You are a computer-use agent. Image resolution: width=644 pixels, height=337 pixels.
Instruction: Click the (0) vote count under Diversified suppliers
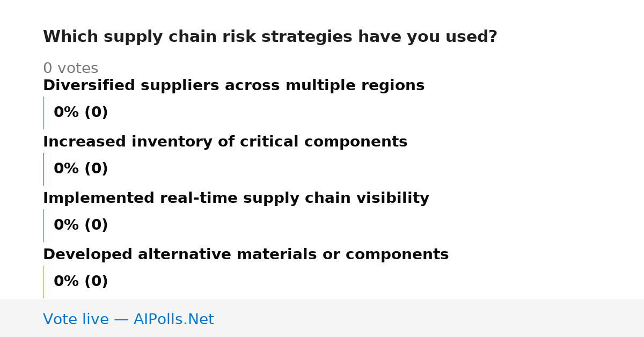(96, 113)
